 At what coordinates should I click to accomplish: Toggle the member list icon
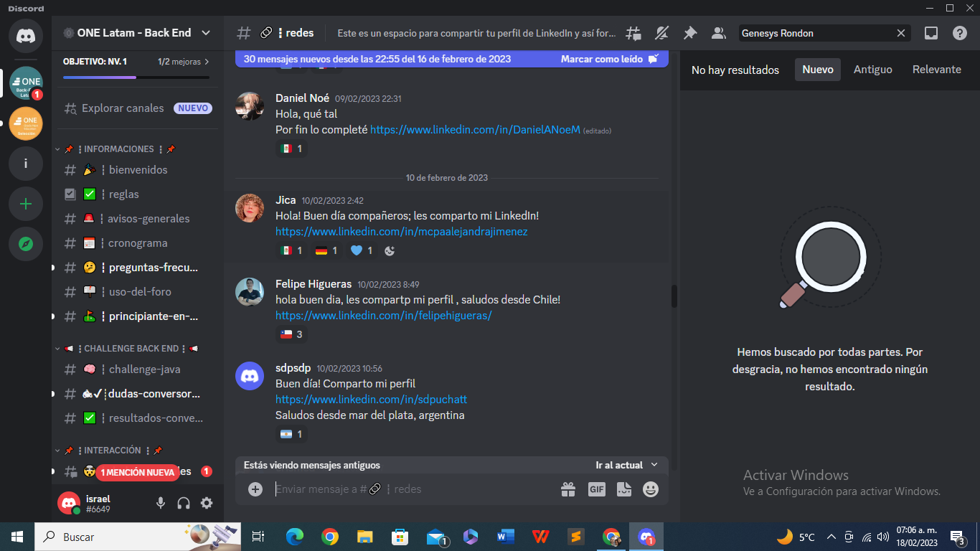[718, 33]
